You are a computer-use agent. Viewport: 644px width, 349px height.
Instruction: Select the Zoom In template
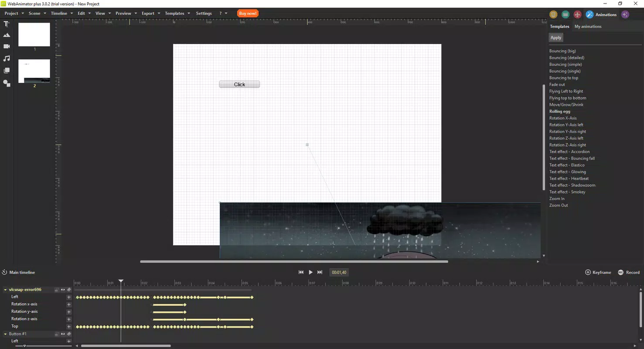[x=557, y=199]
